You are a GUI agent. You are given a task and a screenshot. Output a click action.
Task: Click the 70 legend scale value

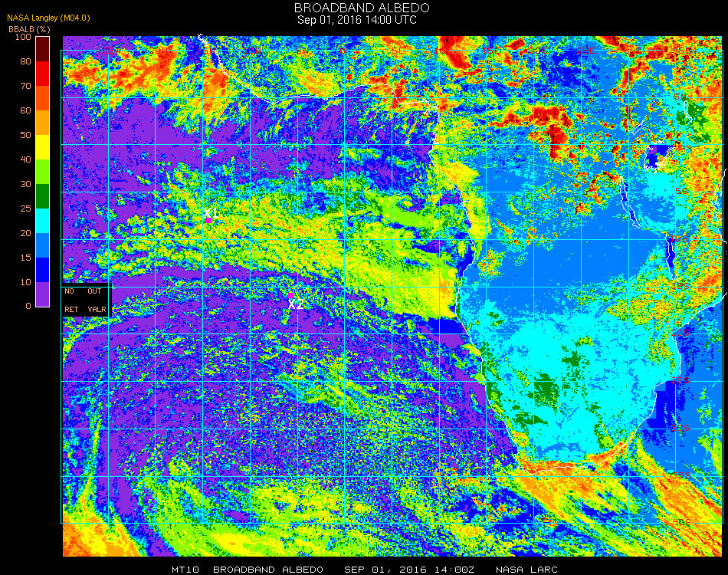point(25,86)
